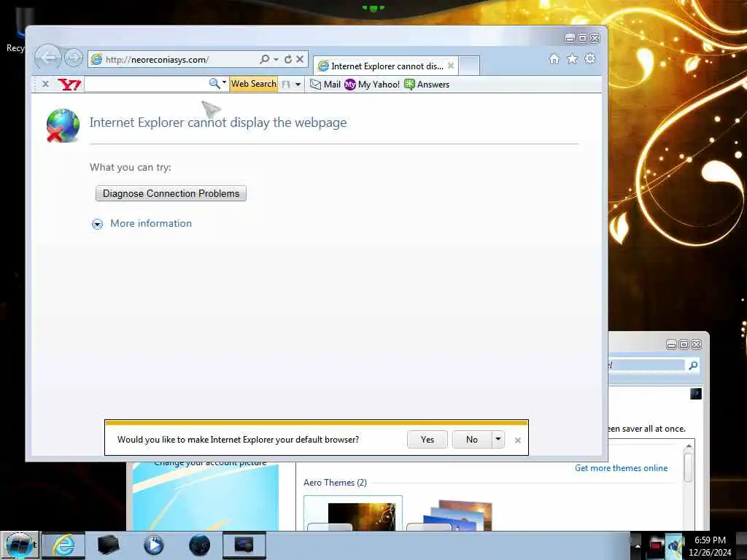Minimize the Internet Explorer window

pos(570,38)
